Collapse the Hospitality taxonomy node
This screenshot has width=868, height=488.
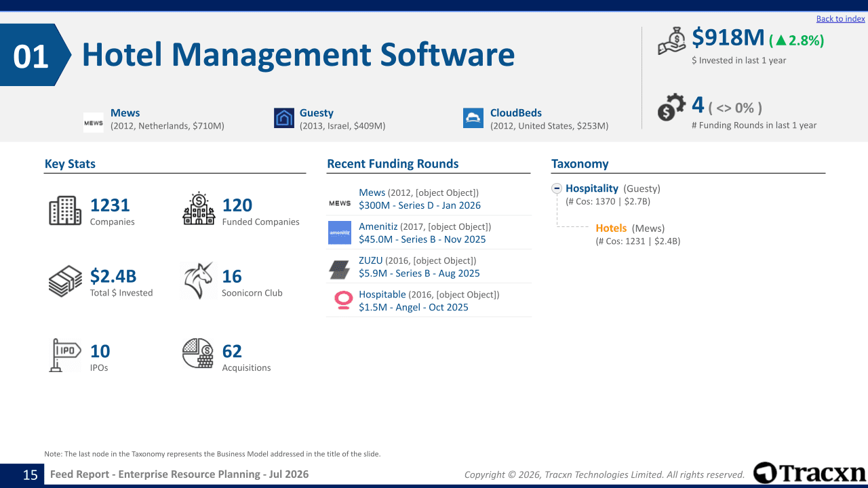click(557, 188)
